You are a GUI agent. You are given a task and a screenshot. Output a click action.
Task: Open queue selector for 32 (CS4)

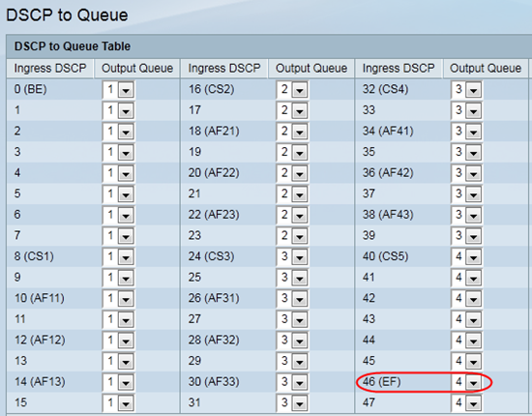click(466, 90)
